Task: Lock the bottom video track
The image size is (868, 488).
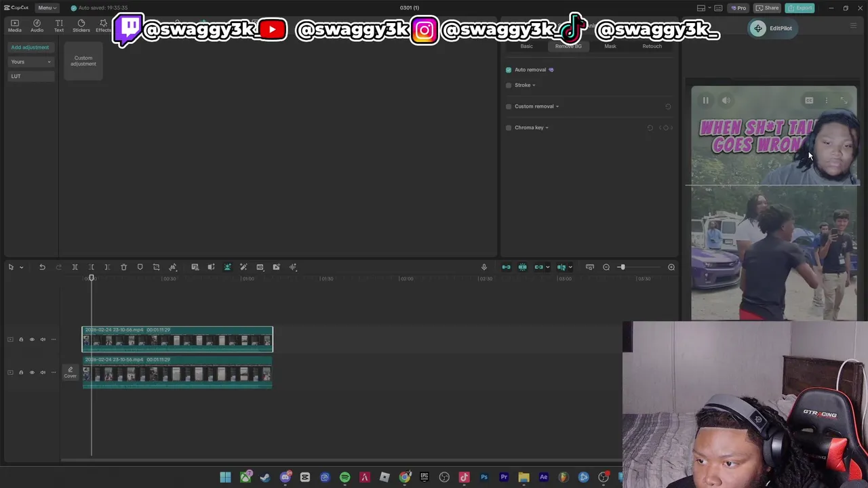Action: (21, 372)
